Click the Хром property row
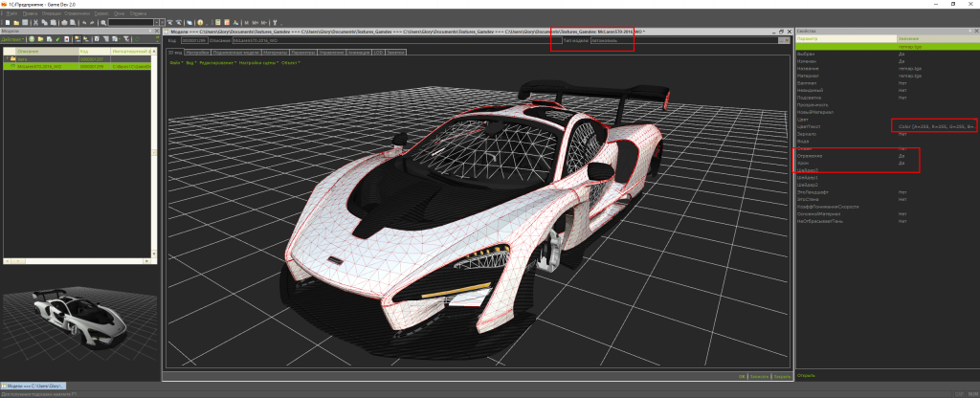The height and width of the screenshot is (398, 980). point(885,163)
